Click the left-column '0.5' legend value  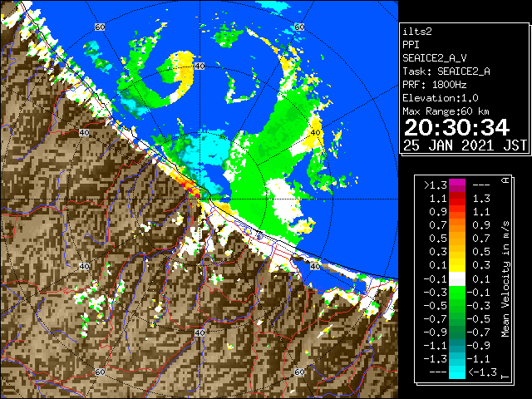(x=438, y=239)
